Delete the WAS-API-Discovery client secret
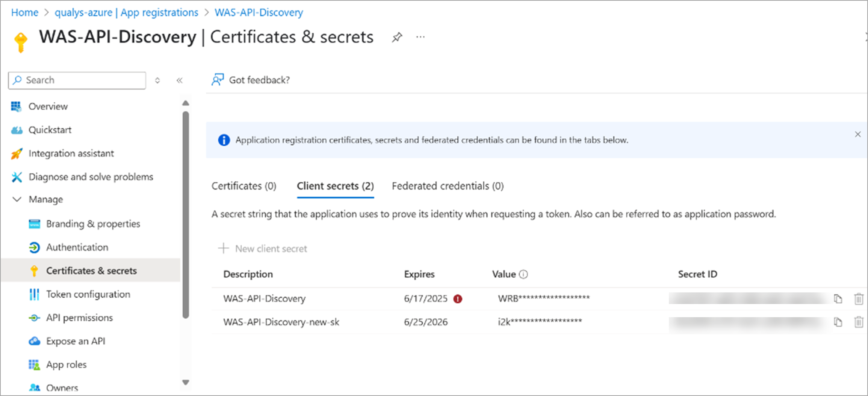This screenshot has width=868, height=396. (859, 299)
